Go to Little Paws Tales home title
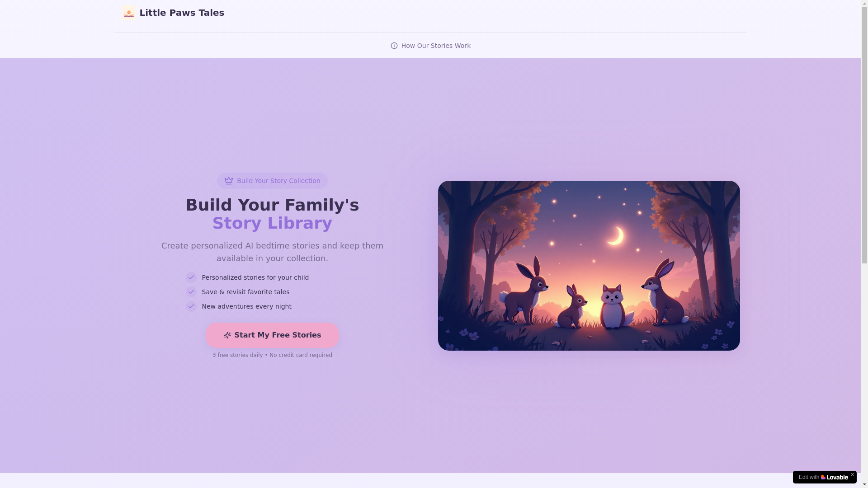The width and height of the screenshot is (868, 488). [182, 13]
